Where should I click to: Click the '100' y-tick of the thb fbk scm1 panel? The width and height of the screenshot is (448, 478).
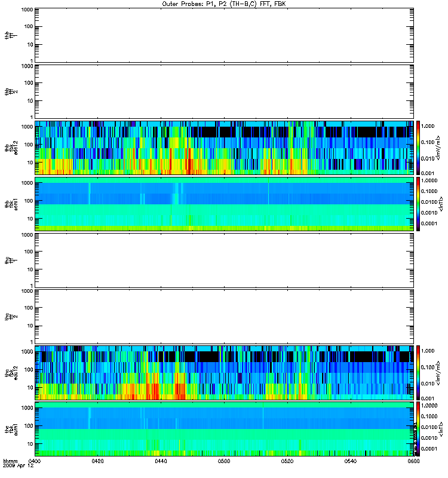click(29, 201)
